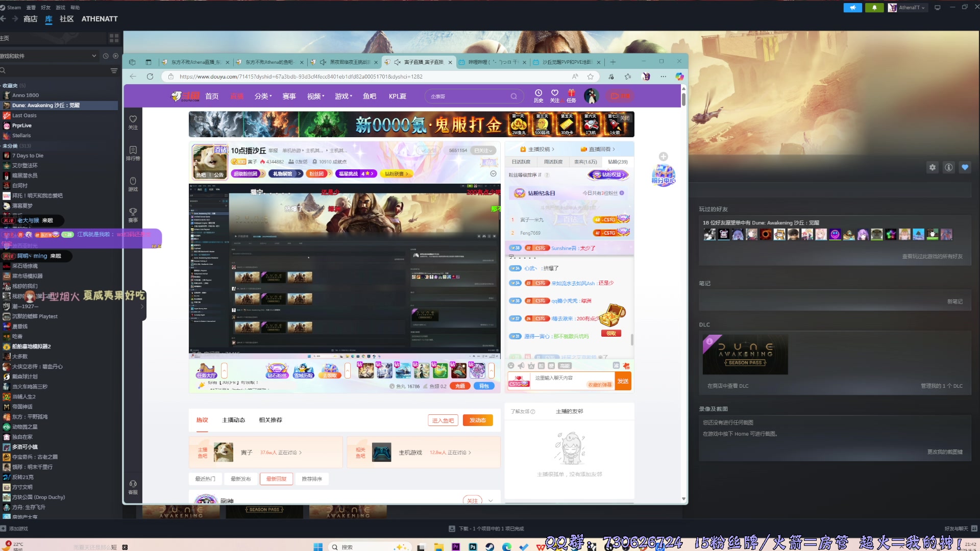
Task: Open 雪域历险 penguin icon below video
Action: (x=304, y=370)
